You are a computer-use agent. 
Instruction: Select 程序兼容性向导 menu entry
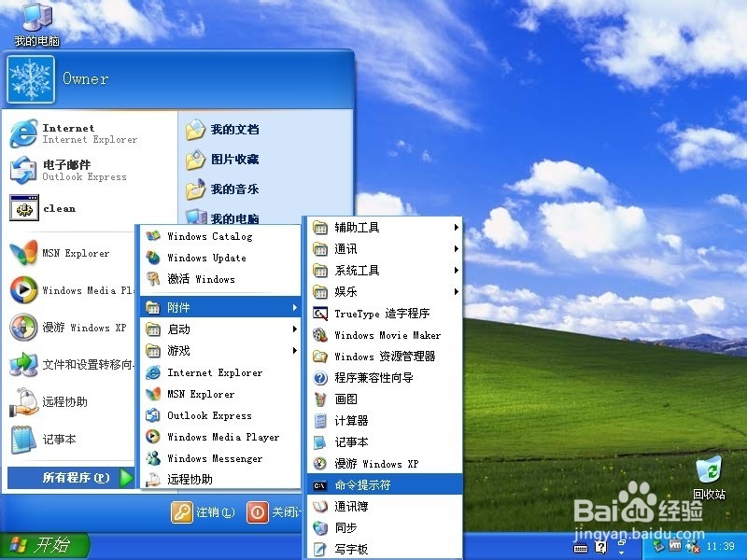(385, 378)
